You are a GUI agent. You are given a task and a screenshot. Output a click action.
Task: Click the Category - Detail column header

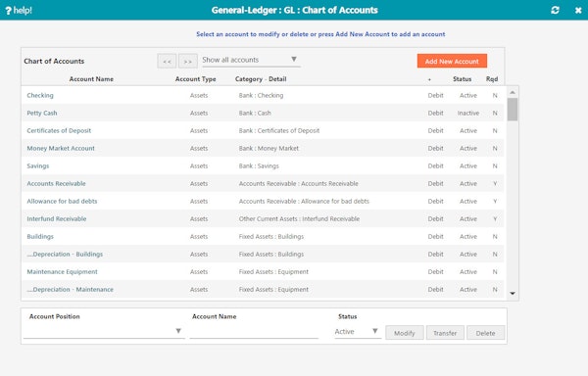[261, 79]
